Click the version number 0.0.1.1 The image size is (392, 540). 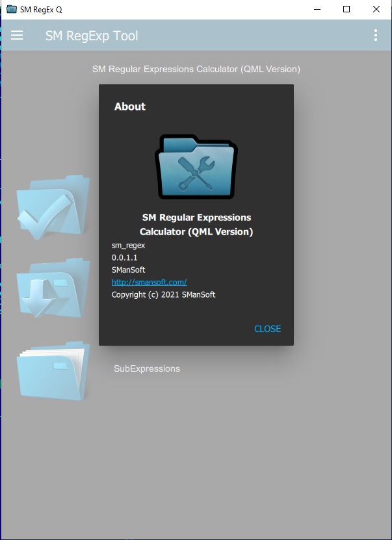[124, 257]
